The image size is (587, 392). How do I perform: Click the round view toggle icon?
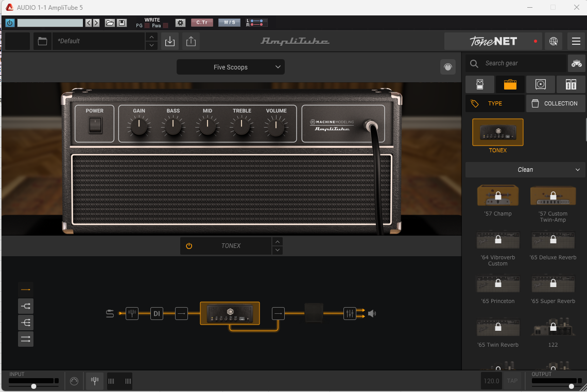[448, 67]
